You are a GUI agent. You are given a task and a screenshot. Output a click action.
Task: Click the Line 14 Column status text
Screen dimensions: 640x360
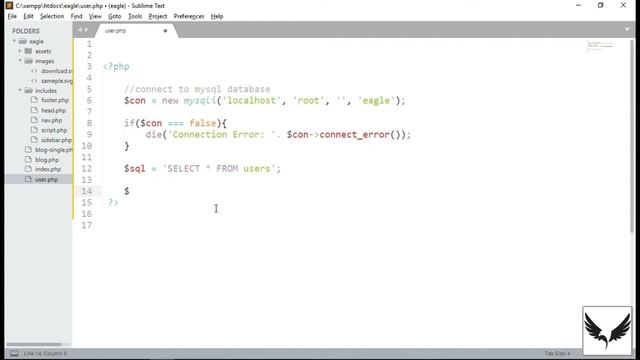click(x=45, y=353)
